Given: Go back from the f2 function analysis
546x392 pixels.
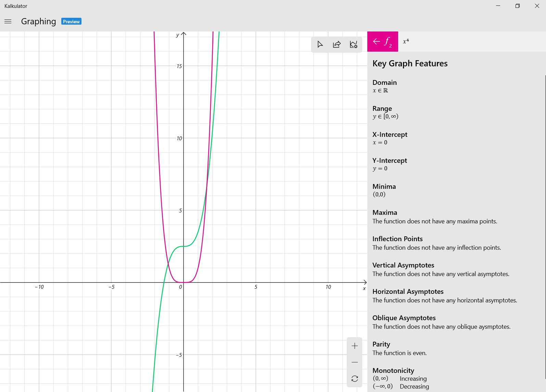Looking at the screenshot, I should tap(382, 41).
